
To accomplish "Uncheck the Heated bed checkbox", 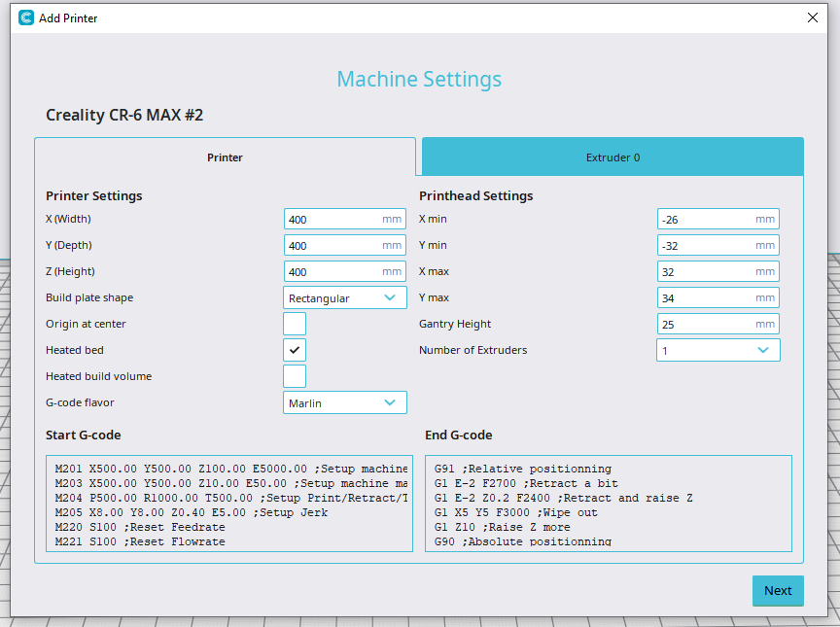I will [x=295, y=350].
